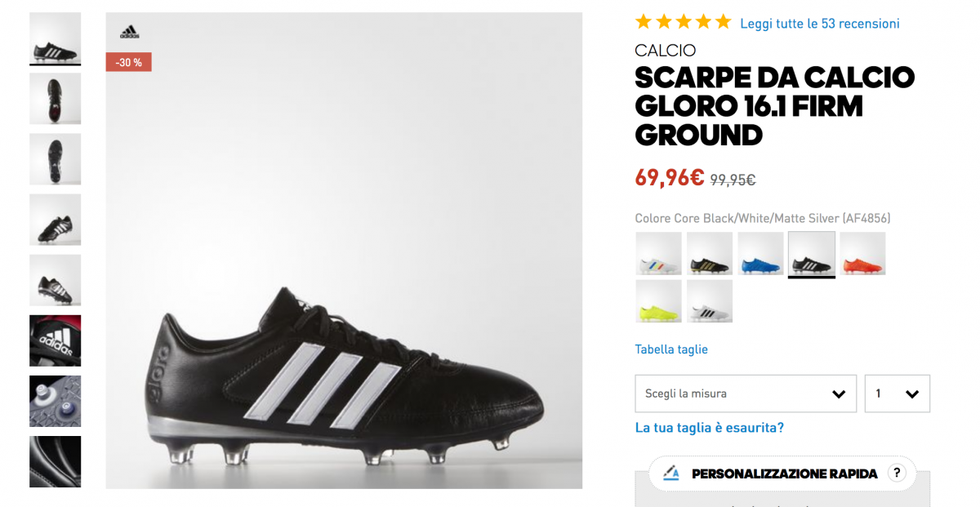Screen dimensions: 980x507
Task: View the top-down shoe thumbnail
Action: (x=56, y=99)
